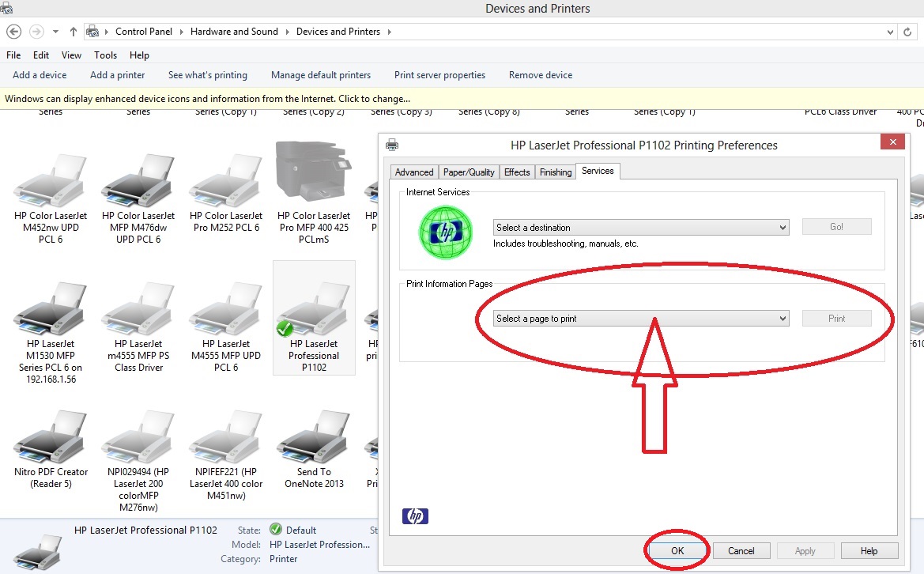The image size is (924, 574).
Task: Select HP Color LaserJet Pro MFP 400 425 icon
Action: pos(314,172)
